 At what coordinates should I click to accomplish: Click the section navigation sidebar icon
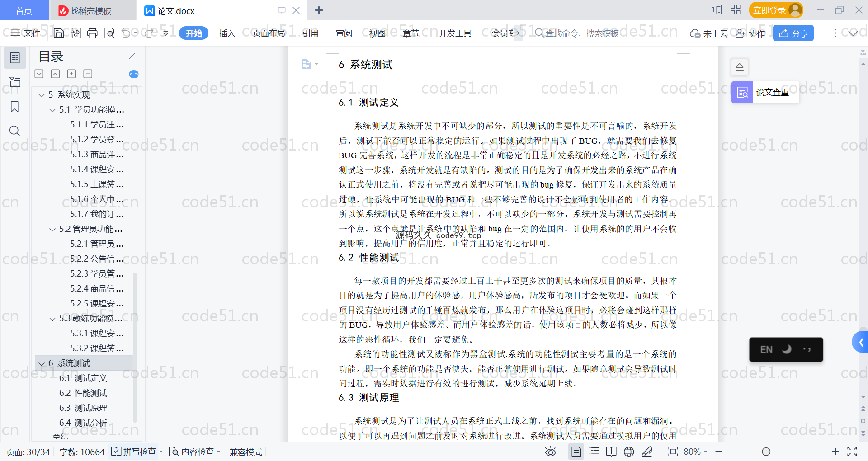15,82
